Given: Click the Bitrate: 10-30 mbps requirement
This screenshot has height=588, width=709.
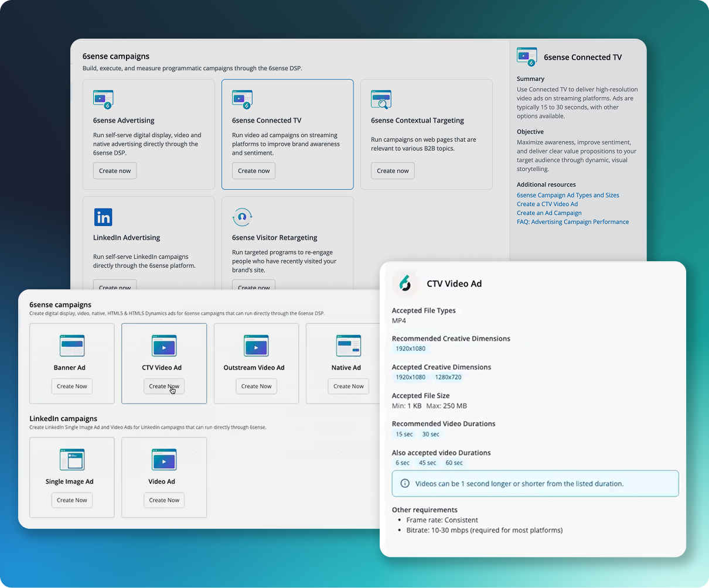Looking at the screenshot, I should click(485, 530).
